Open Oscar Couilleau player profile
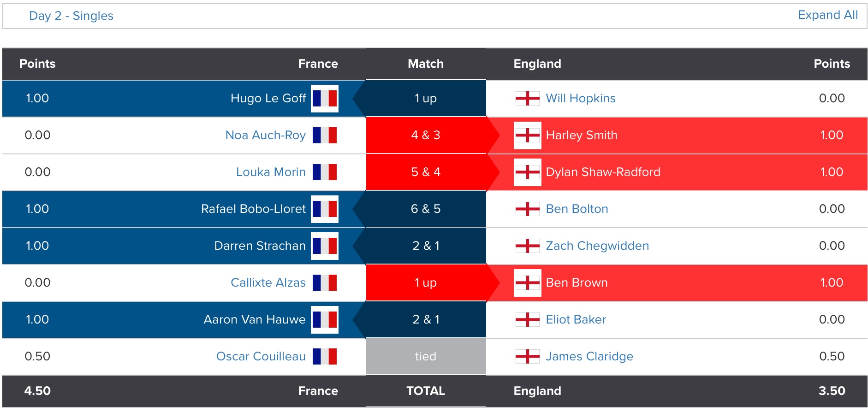 (261, 357)
